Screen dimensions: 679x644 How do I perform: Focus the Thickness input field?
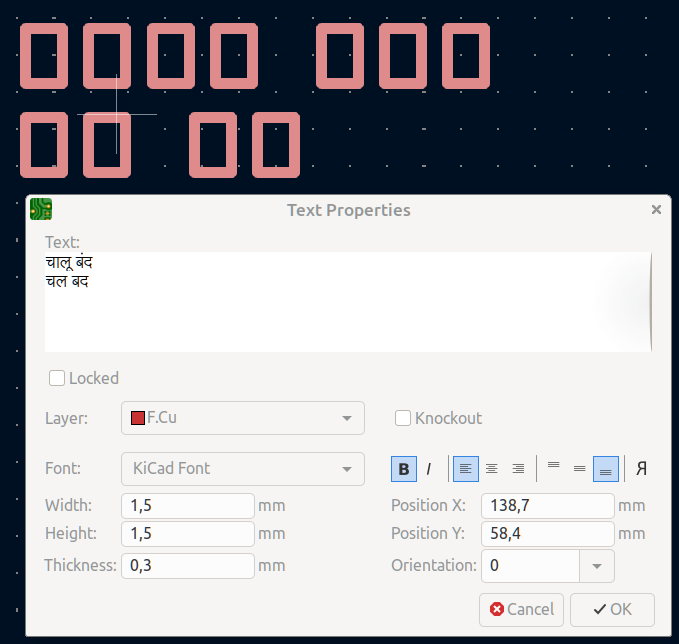[x=187, y=566]
